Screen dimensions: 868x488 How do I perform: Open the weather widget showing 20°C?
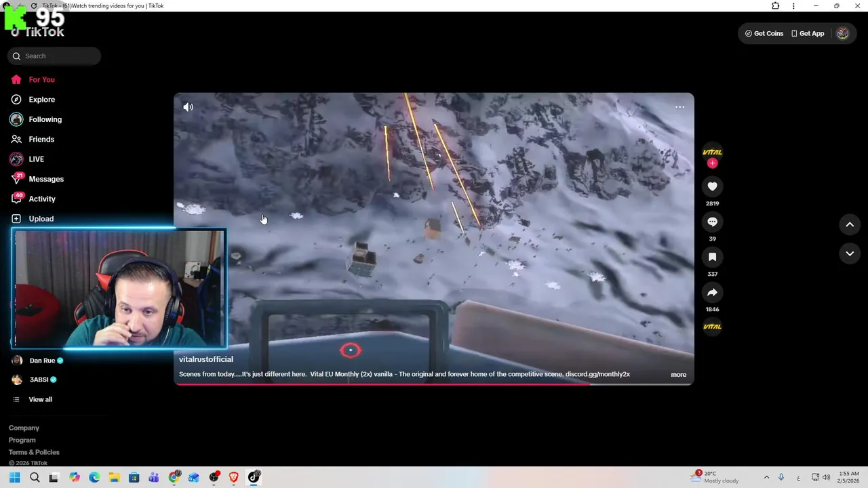coord(715,477)
